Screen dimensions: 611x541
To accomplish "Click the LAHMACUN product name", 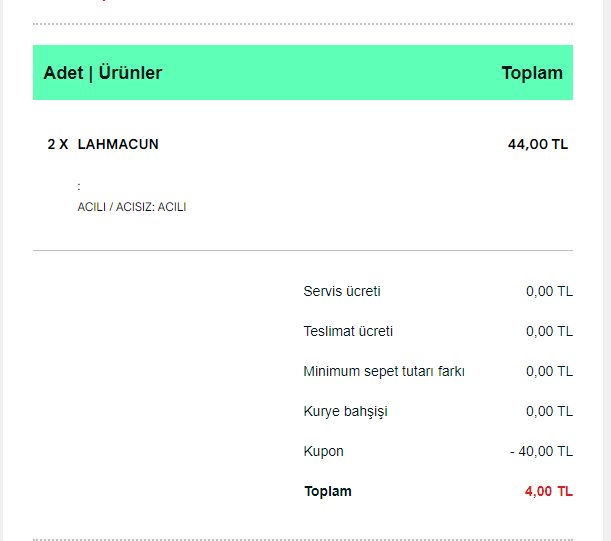I will point(118,144).
